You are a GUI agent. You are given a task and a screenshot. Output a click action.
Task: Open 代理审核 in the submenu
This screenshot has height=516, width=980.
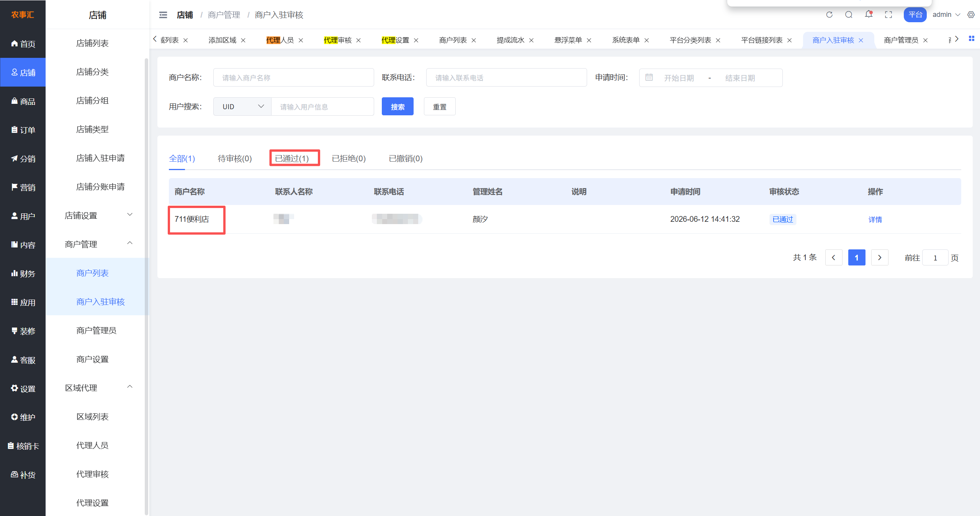pos(92,474)
